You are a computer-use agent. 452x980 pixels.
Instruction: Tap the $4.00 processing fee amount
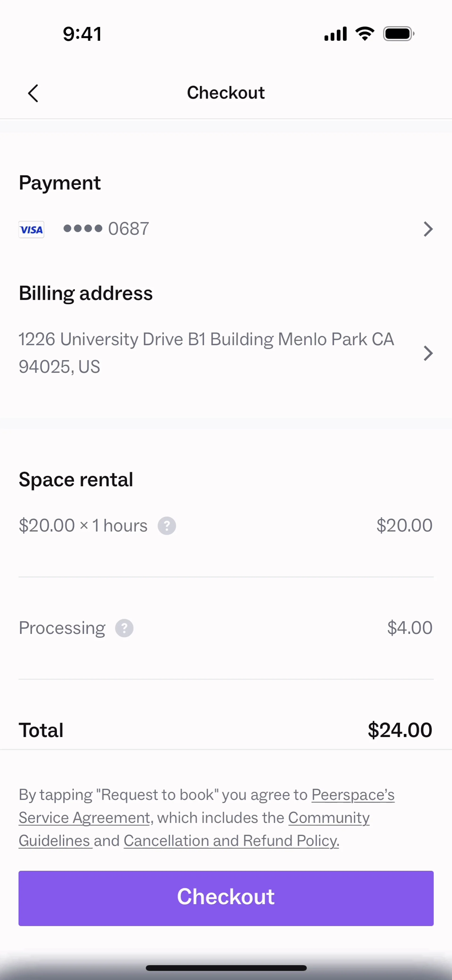(409, 628)
